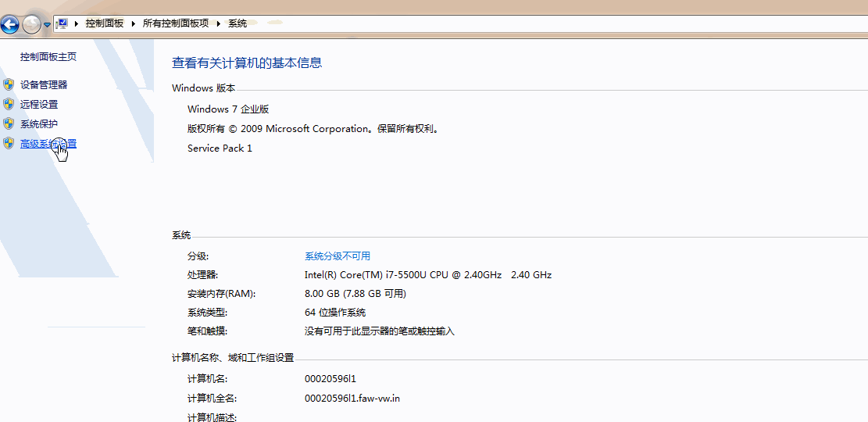Select 没有可用于此显示器的笔或触控输入 text
Viewport: 868px width, 422px height.
tap(379, 331)
